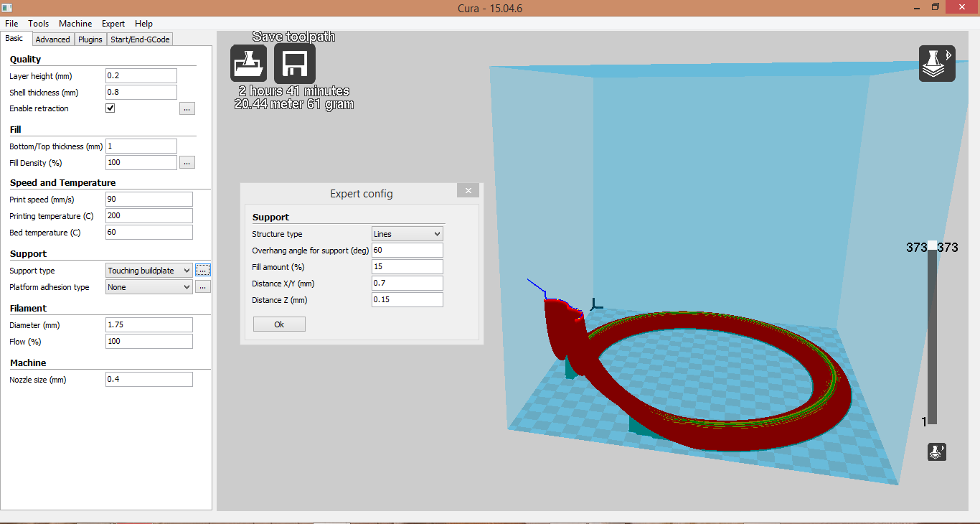The width and height of the screenshot is (980, 524).
Task: Click the Fill Density input field
Action: pos(141,163)
